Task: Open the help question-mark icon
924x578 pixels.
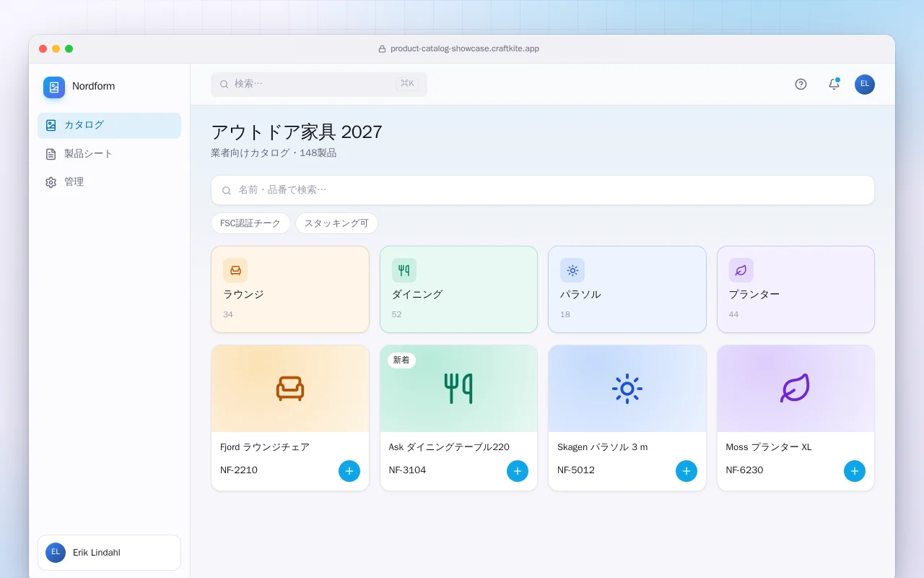Action: tap(801, 84)
